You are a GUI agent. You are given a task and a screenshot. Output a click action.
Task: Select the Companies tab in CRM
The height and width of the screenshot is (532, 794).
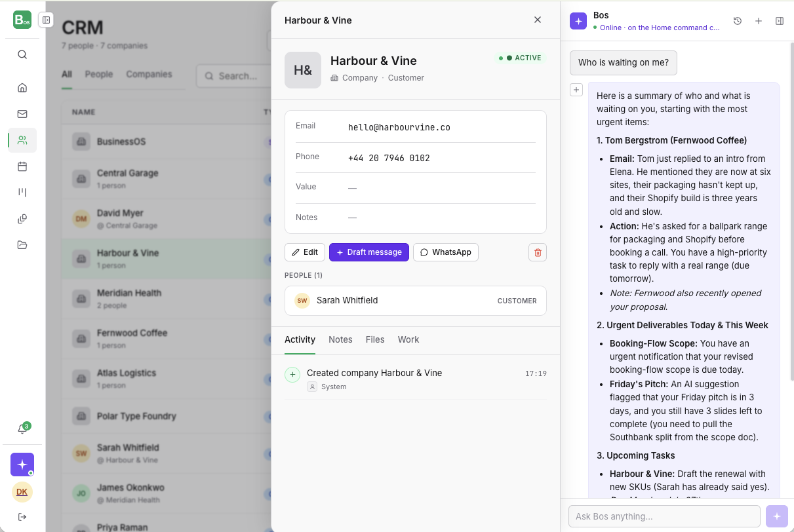point(149,75)
